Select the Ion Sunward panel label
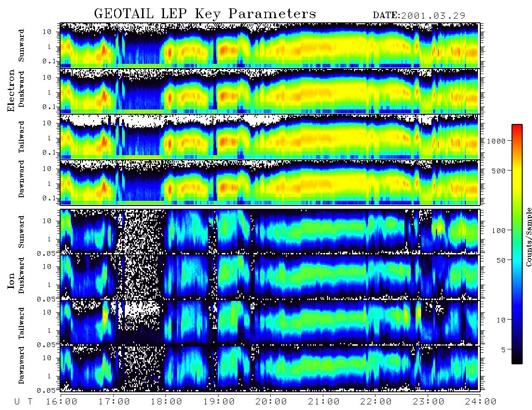This screenshot has height=410, width=532. (x=21, y=232)
